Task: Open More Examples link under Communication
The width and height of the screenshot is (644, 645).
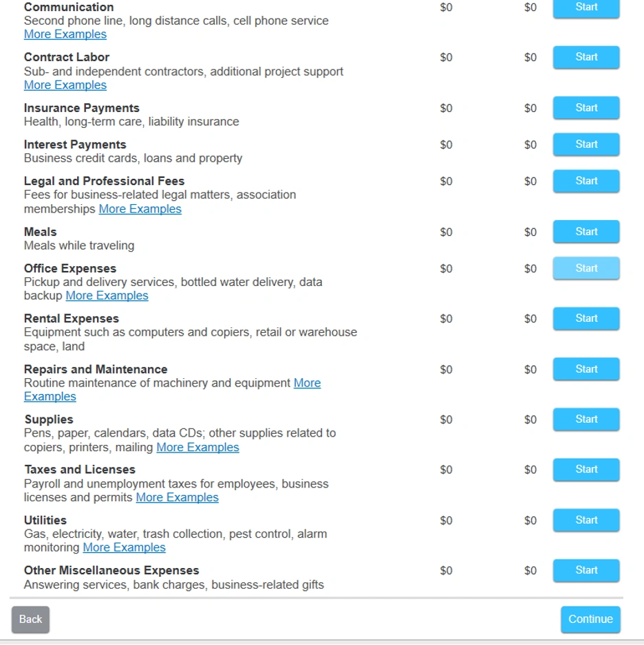Action: tap(65, 34)
